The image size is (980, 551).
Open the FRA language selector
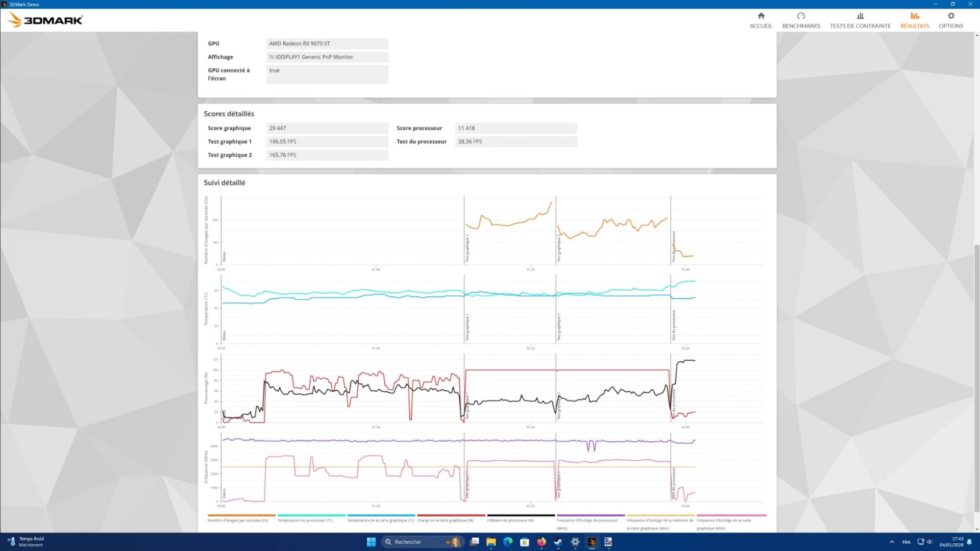(x=906, y=542)
